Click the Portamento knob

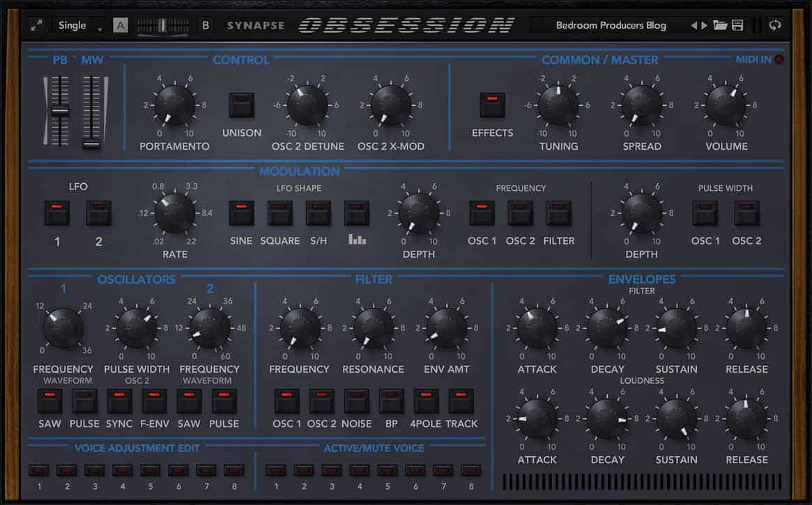174,105
